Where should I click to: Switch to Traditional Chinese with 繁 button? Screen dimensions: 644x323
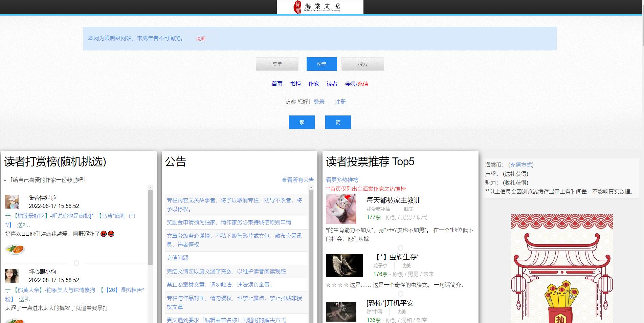(302, 122)
